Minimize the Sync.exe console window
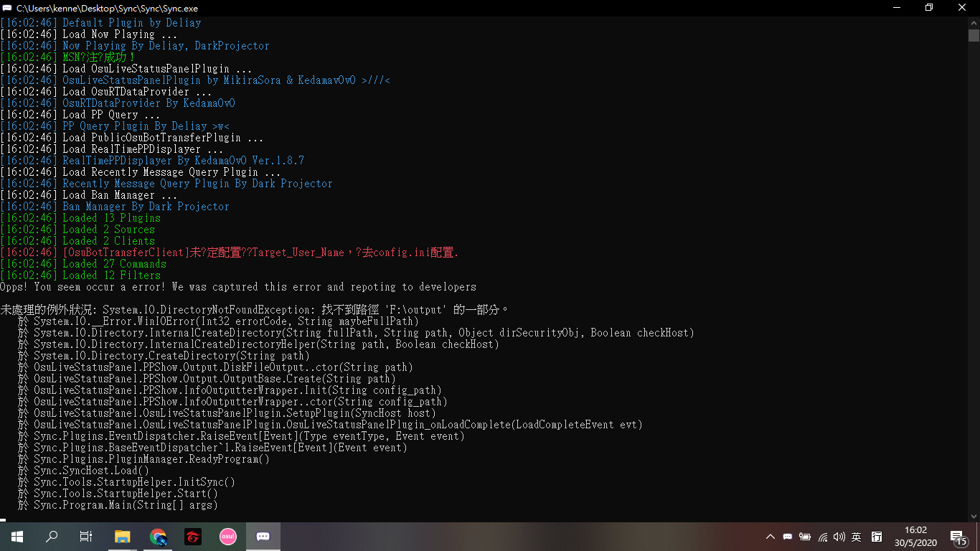Image resolution: width=980 pixels, height=551 pixels. tap(896, 8)
